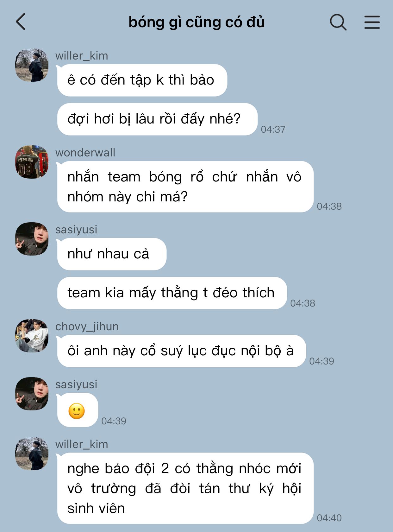The width and height of the screenshot is (393, 532).
Task: Tap message 'team kia mấy thằng t đéo thích'
Action: [172, 293]
